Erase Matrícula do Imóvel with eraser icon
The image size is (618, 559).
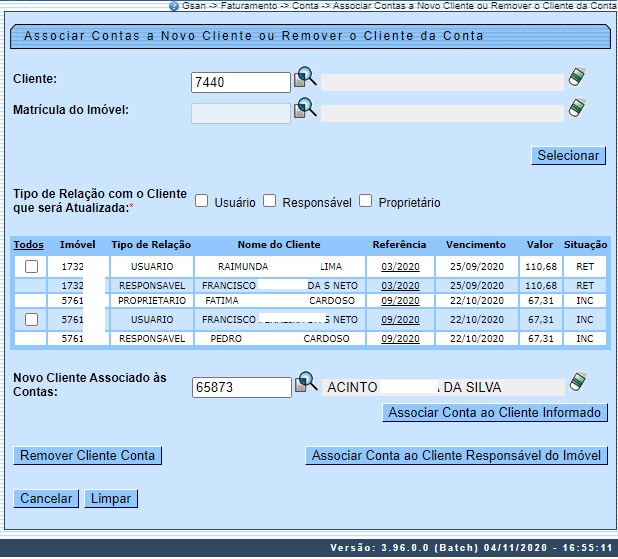pos(576,108)
